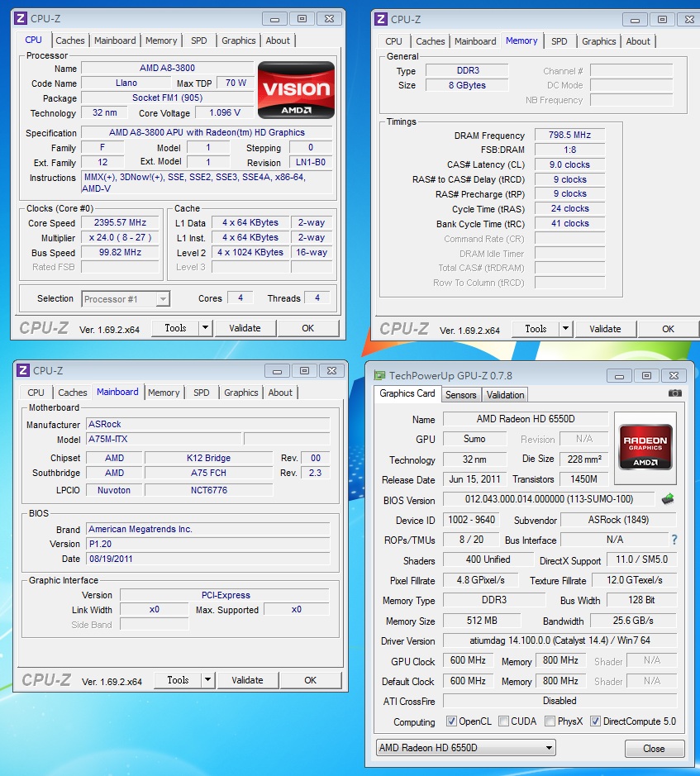Click the Socket FM1 (905) package value

click(x=167, y=98)
